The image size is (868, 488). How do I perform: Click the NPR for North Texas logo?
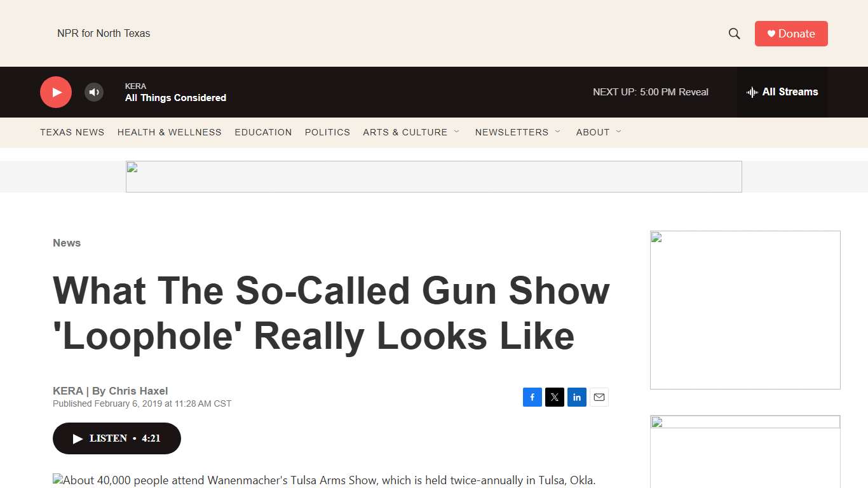pyautogui.click(x=104, y=33)
